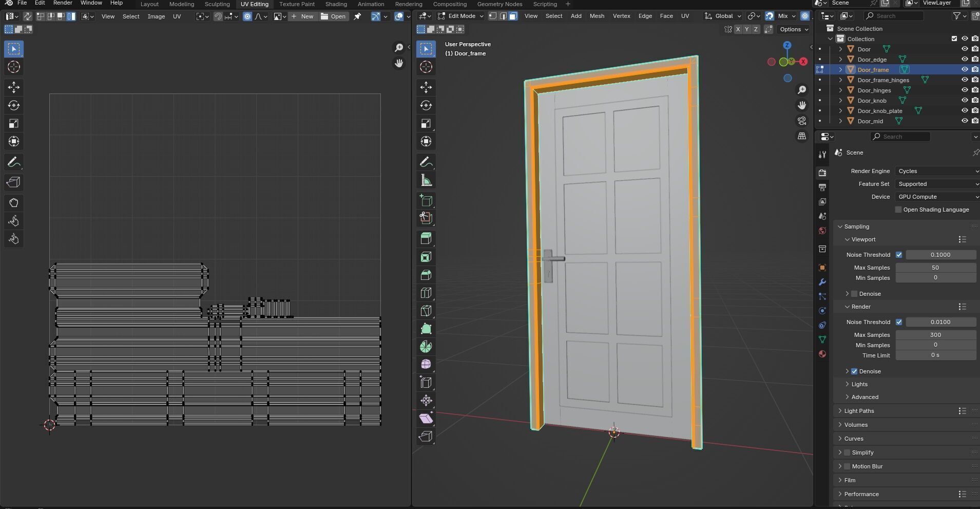Adjust the Time Limit field

935,355
